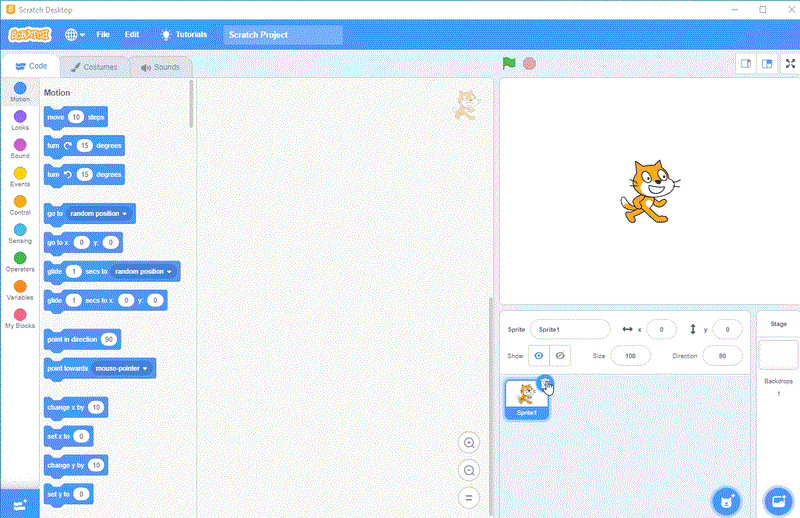The image size is (800, 518).
Task: Click the Choose a Sprite button
Action: click(x=727, y=502)
